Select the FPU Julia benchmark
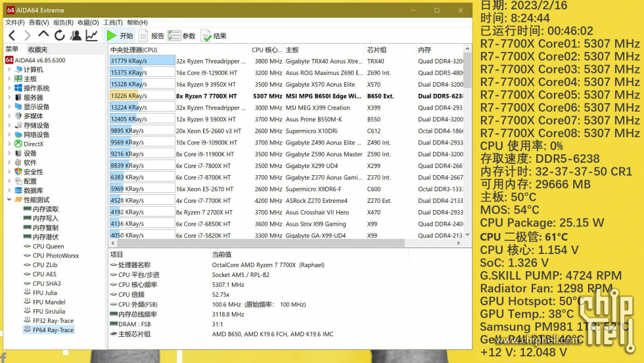 [x=40, y=293]
